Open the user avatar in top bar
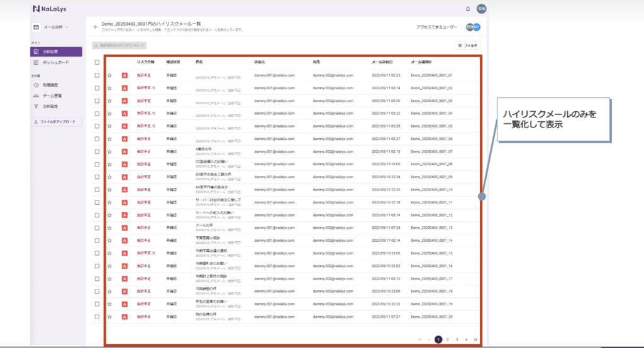 pyautogui.click(x=481, y=9)
